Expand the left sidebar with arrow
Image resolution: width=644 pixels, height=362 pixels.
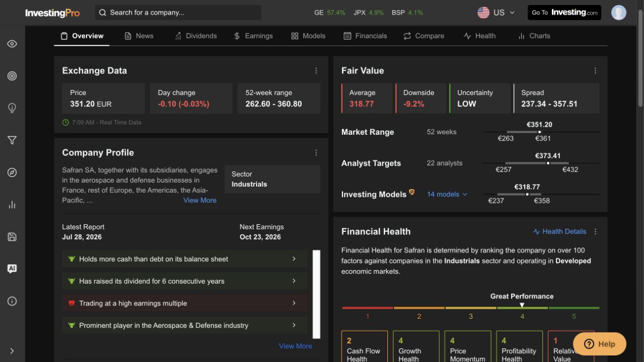pos(12,351)
